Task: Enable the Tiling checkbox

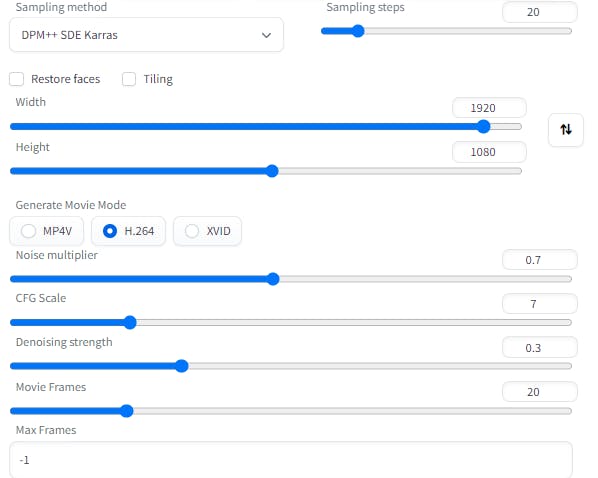Action: [129, 79]
